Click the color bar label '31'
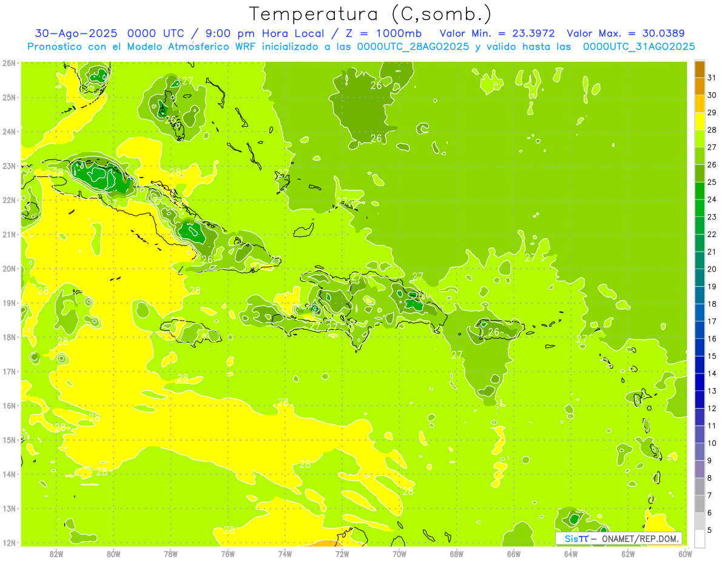Image resolution: width=728 pixels, height=562 pixels. tap(712, 78)
